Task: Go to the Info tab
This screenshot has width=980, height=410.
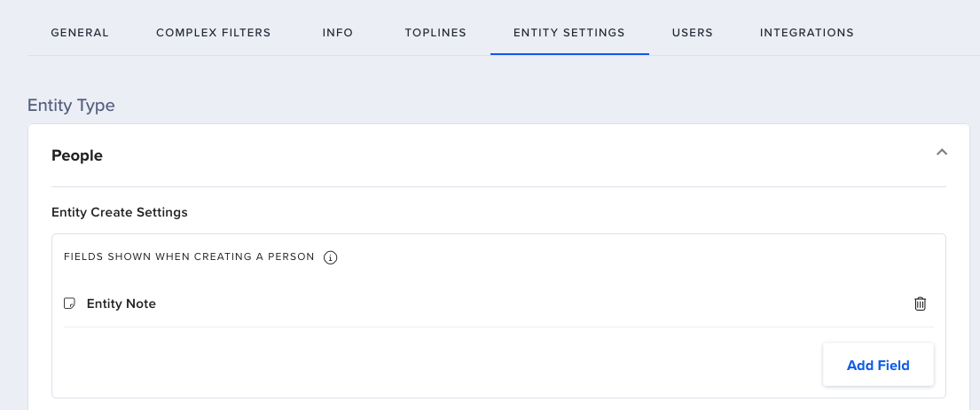Action: click(x=338, y=33)
